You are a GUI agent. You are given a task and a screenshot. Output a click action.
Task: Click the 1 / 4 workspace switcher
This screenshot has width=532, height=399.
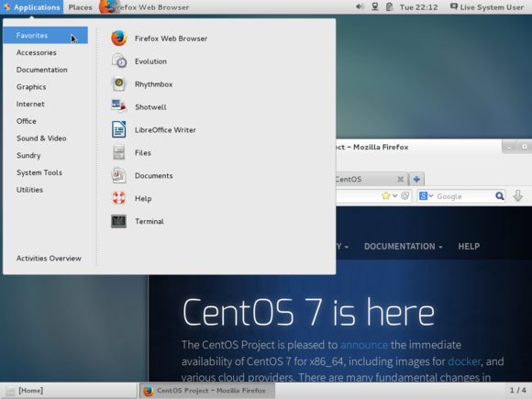point(518,391)
